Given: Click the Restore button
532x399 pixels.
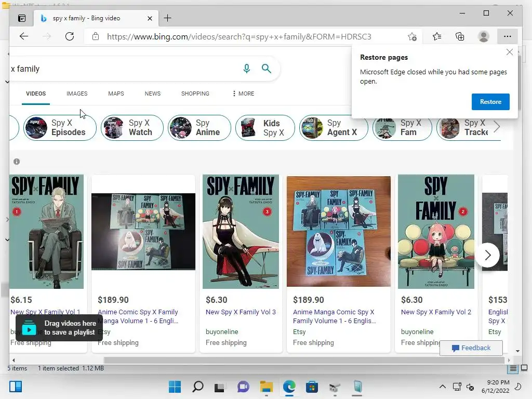Looking at the screenshot, I should (490, 102).
